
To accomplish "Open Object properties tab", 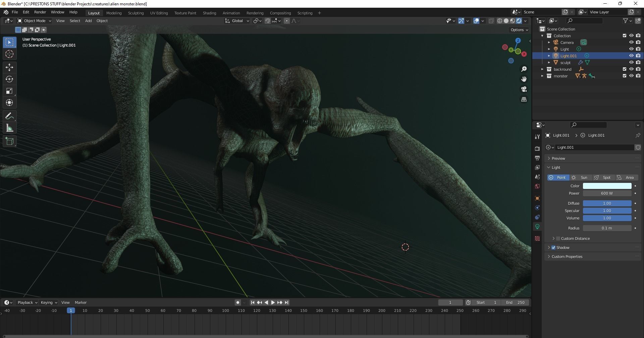I will point(537,198).
